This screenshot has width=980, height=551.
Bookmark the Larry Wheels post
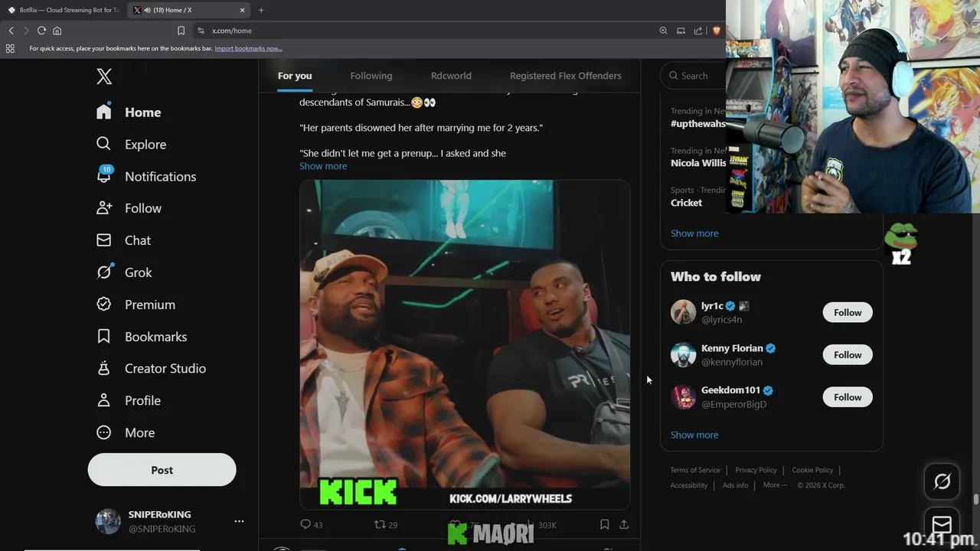pos(604,524)
